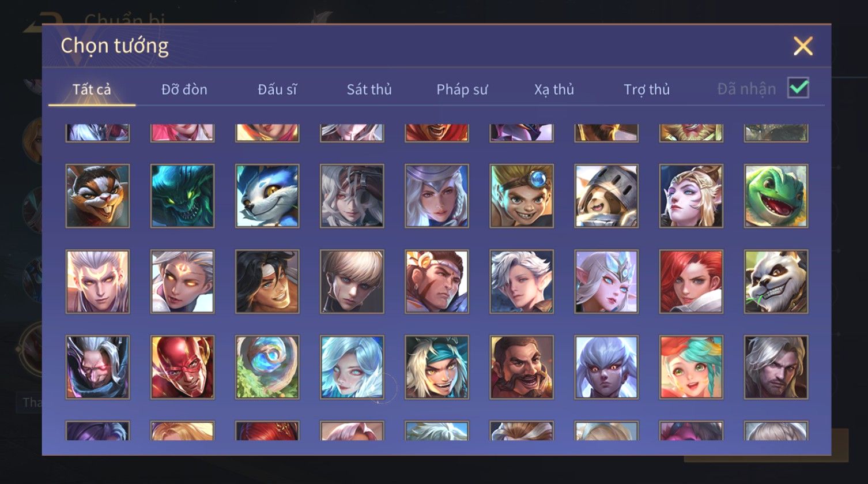The image size is (868, 484).
Task: Select the teal-haired girl with orange flowers
Action: 691,367
